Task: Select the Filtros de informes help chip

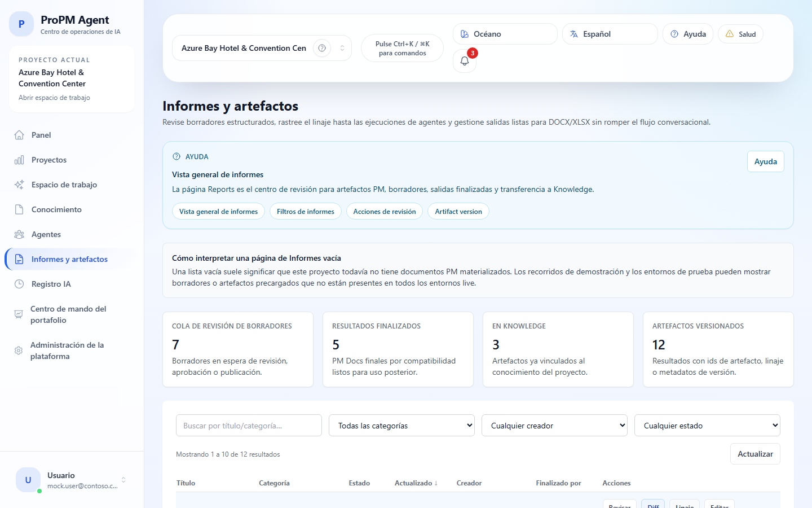Action: coord(305,212)
